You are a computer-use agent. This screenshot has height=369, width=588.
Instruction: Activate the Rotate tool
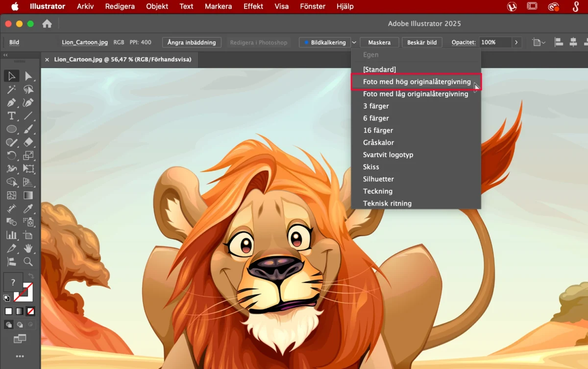12,156
